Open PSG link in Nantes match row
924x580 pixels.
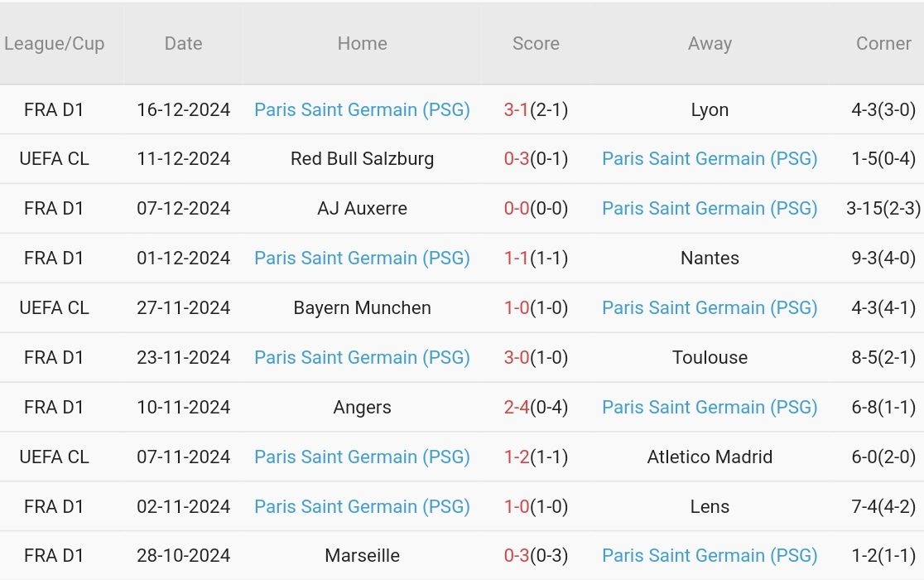pos(362,259)
